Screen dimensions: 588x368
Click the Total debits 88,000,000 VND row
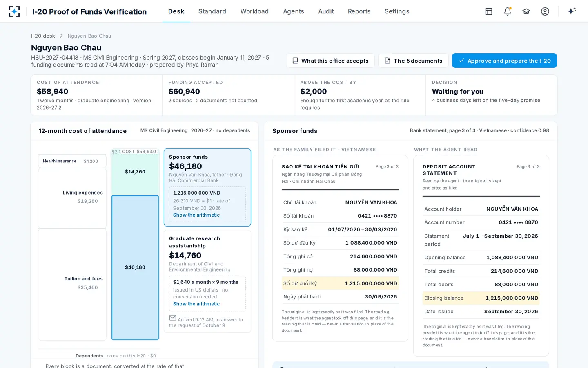point(481,285)
